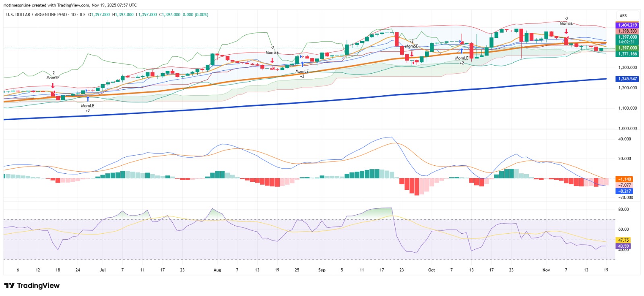644x296 pixels.
Task: Click the 80.00 RSI axis tick
Action: [623, 210]
